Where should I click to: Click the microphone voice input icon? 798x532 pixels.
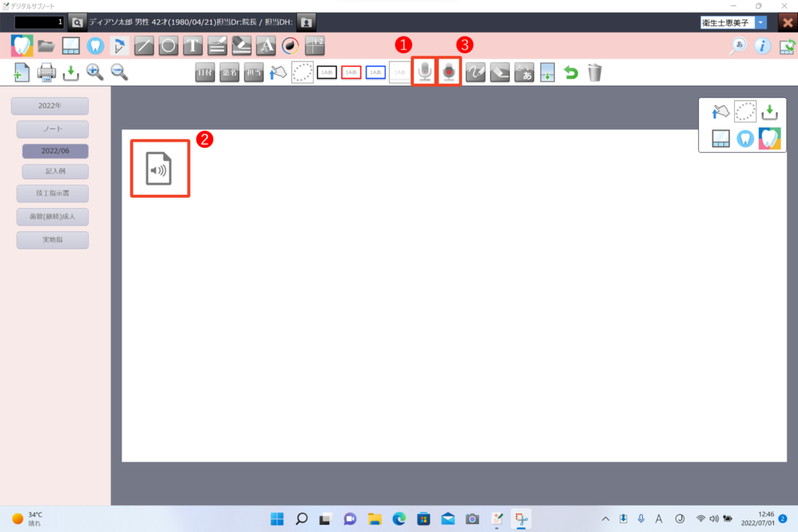(423, 72)
